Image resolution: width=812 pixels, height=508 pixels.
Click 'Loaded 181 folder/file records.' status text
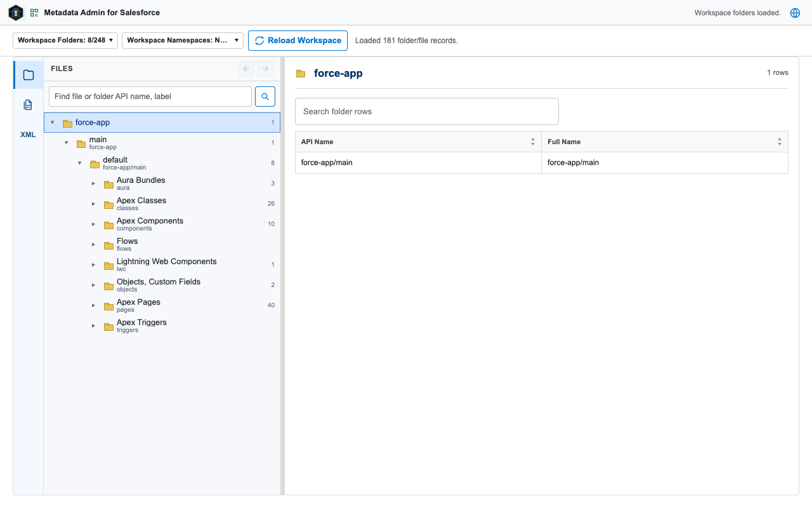[x=407, y=41]
